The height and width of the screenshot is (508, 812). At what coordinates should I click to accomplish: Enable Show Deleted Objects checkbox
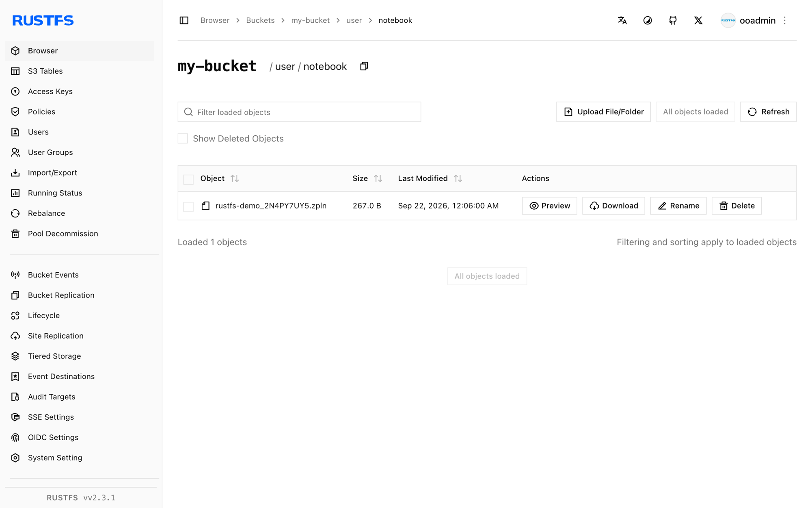coord(183,139)
